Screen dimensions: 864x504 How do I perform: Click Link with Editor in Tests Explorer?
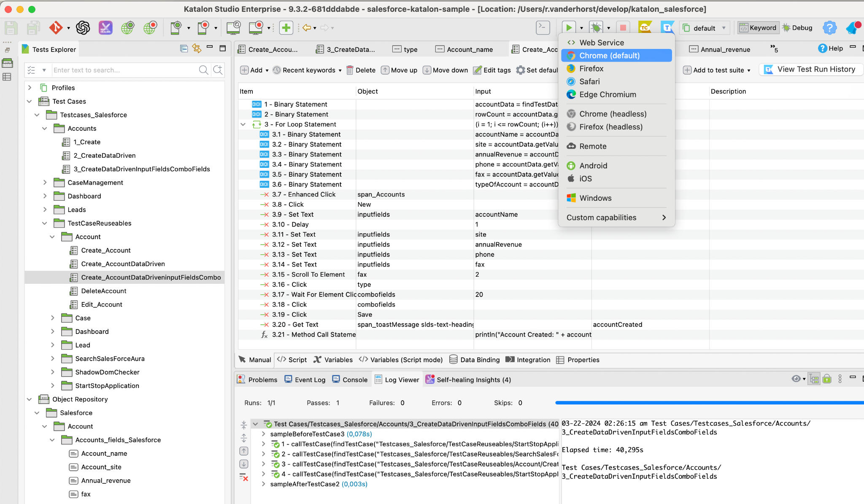pos(197,49)
